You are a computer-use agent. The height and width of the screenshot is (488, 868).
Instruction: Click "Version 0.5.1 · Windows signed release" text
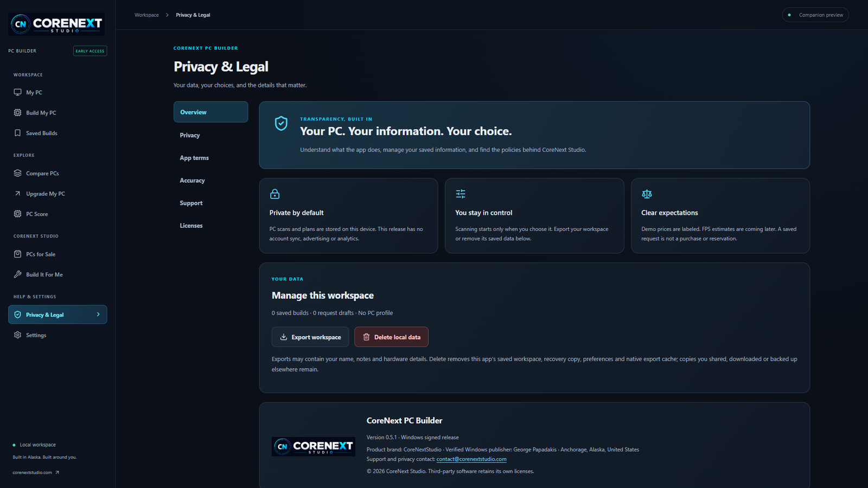tap(412, 438)
